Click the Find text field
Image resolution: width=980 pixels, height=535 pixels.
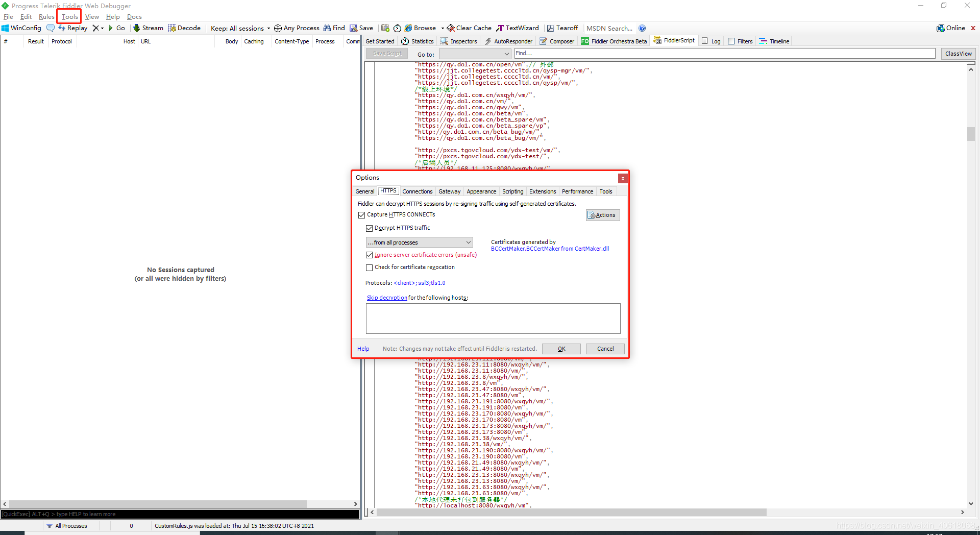point(724,54)
